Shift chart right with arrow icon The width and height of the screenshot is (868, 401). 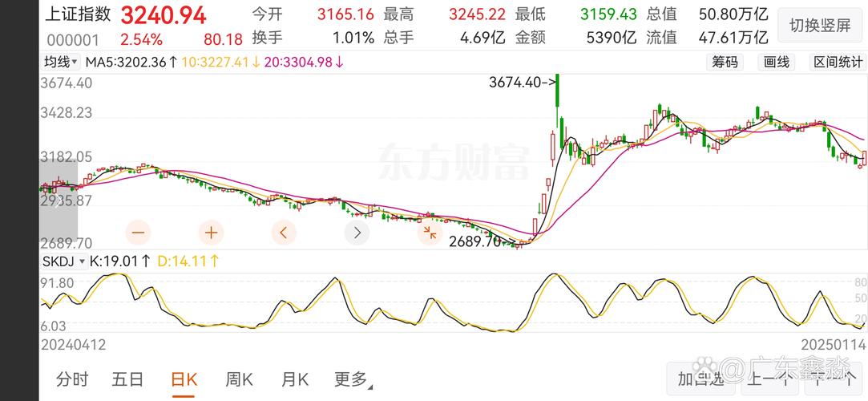(x=357, y=233)
